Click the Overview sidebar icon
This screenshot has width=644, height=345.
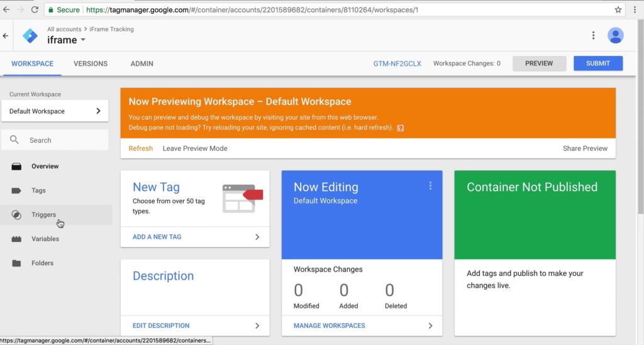coord(16,166)
